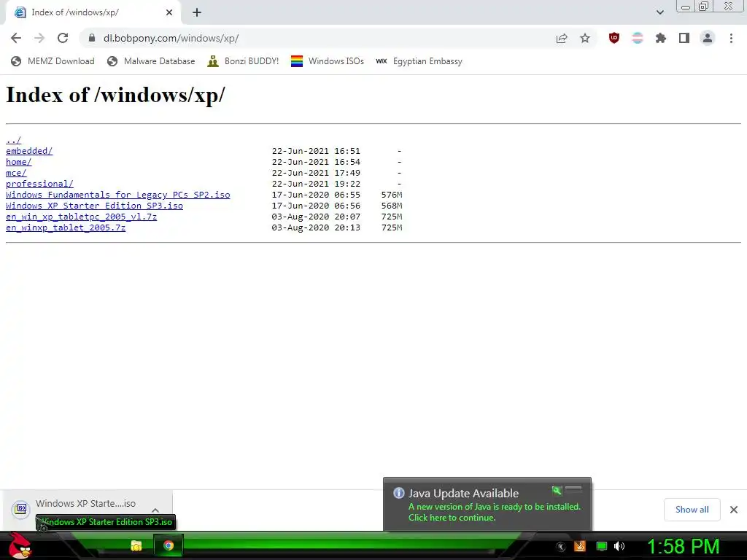Click the Index of /windows/xp/ heading
Image resolution: width=747 pixels, height=560 pixels.
pos(115,95)
